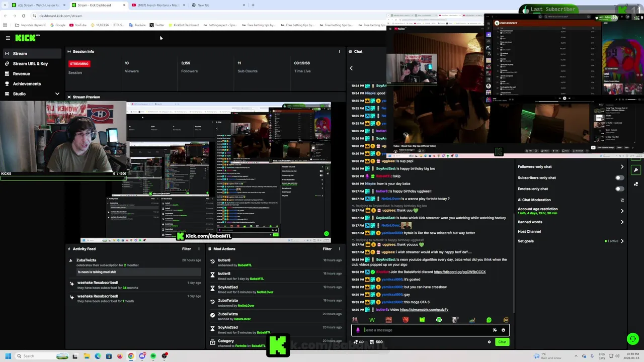The width and height of the screenshot is (644, 362).
Task: Click green Chat send button
Action: (502, 342)
